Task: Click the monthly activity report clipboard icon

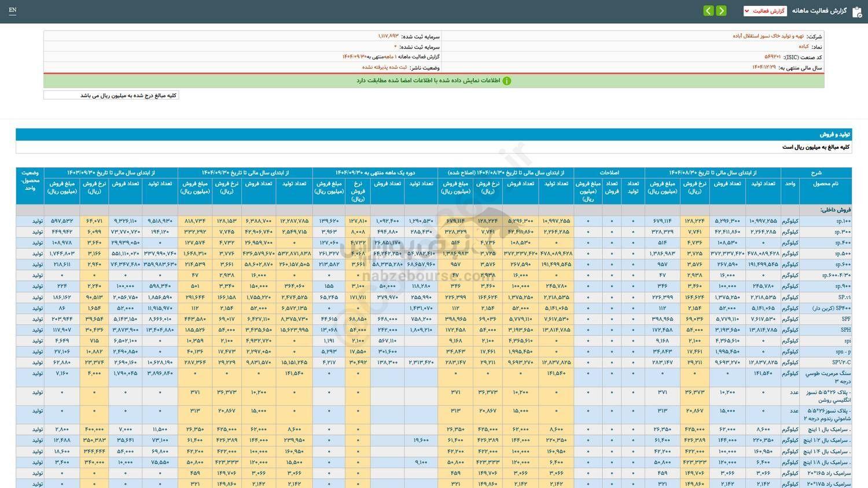Action: pyautogui.click(x=857, y=11)
